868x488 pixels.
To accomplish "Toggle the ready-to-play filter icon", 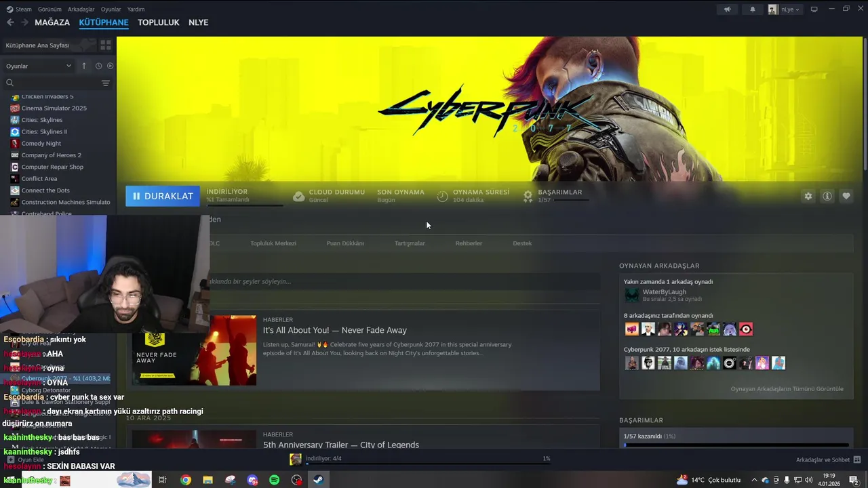I will click(x=110, y=66).
